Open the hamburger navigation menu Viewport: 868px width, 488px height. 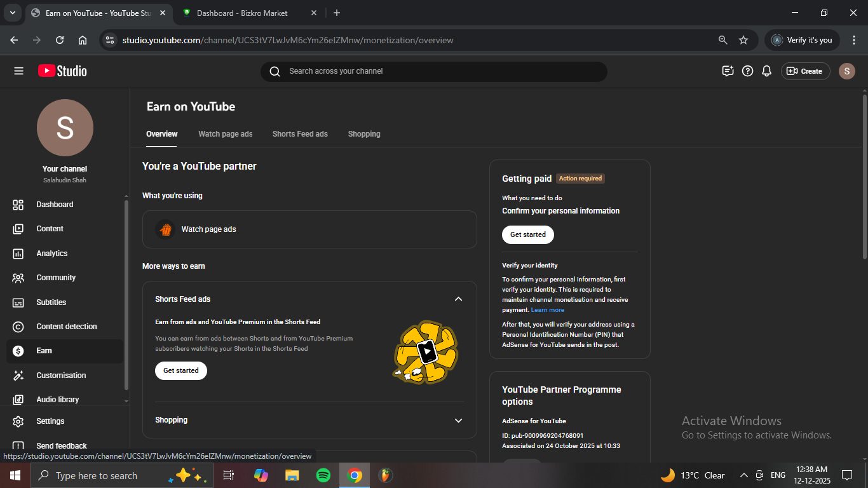pyautogui.click(x=18, y=71)
